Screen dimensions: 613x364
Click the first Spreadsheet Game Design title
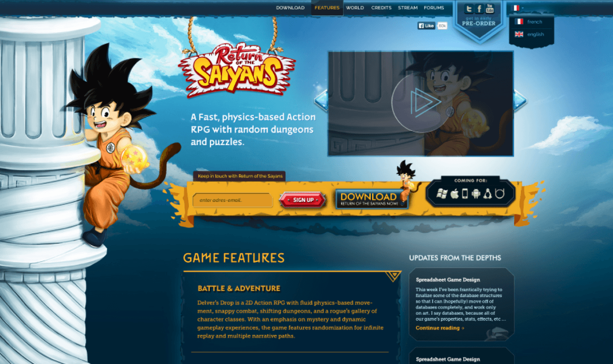(448, 280)
